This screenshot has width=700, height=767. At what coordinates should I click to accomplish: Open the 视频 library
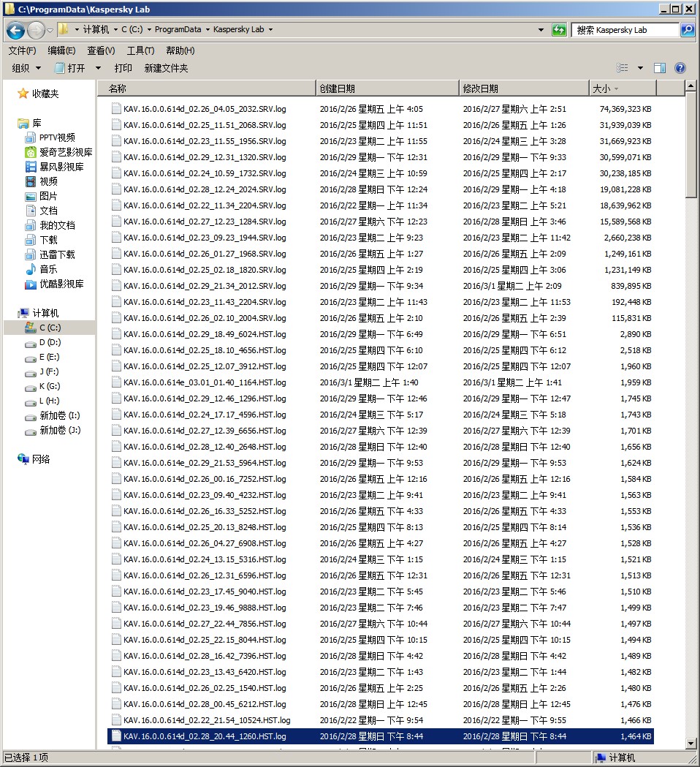pyautogui.click(x=42, y=181)
